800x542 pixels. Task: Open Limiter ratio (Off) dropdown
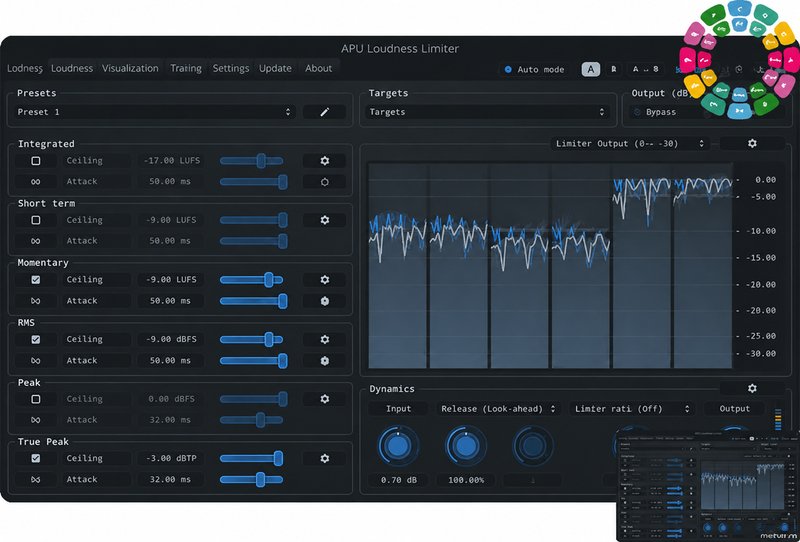pos(632,409)
